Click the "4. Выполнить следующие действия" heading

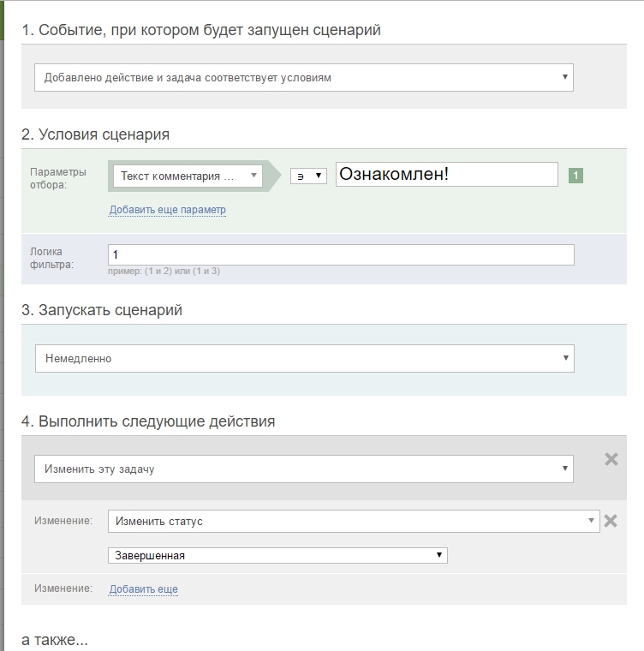pyautogui.click(x=148, y=421)
